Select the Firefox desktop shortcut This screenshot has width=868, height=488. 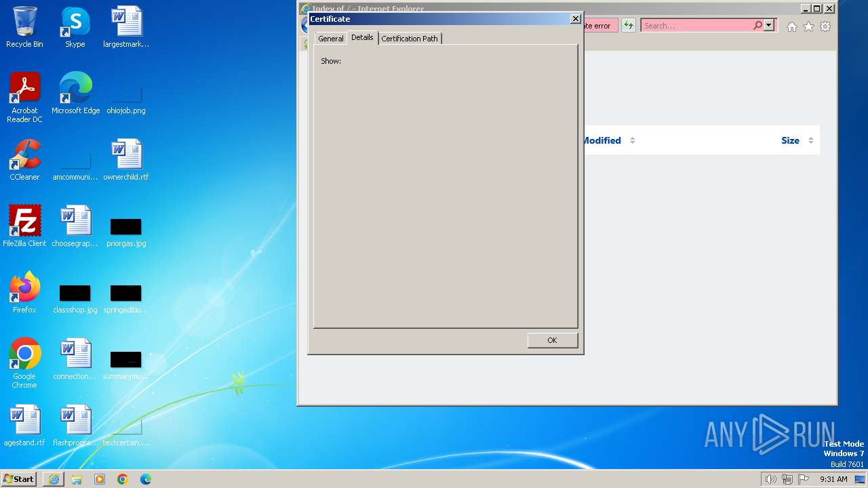click(x=24, y=293)
